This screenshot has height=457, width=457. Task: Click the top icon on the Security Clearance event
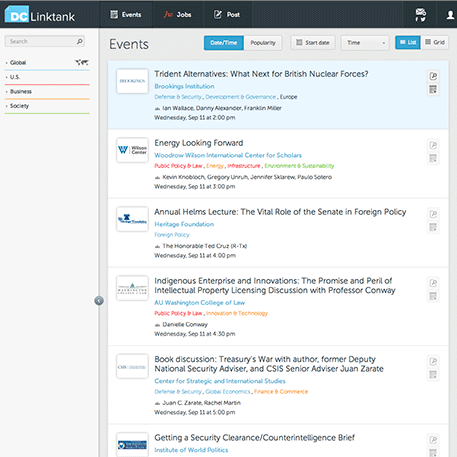pos(433,440)
